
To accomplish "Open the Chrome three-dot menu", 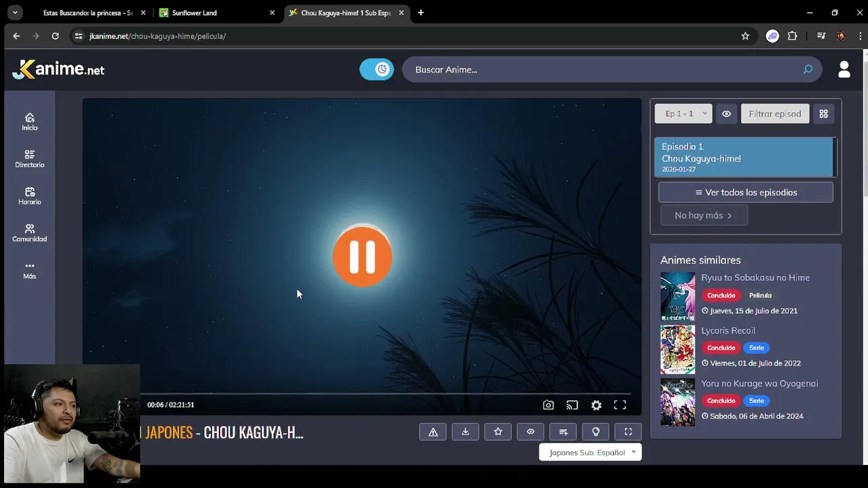I will point(860,36).
